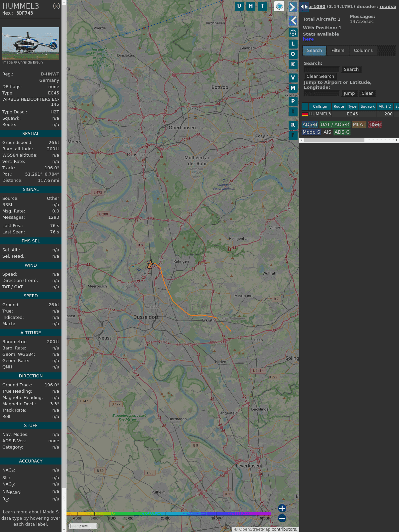Expand sidebar with the right chevron button
The image size is (399, 532).
293,7
